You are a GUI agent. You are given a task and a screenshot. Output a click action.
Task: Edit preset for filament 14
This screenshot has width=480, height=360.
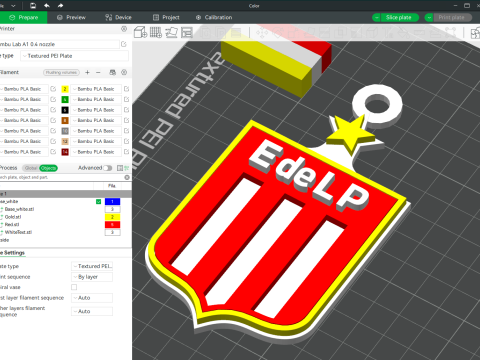point(126,152)
